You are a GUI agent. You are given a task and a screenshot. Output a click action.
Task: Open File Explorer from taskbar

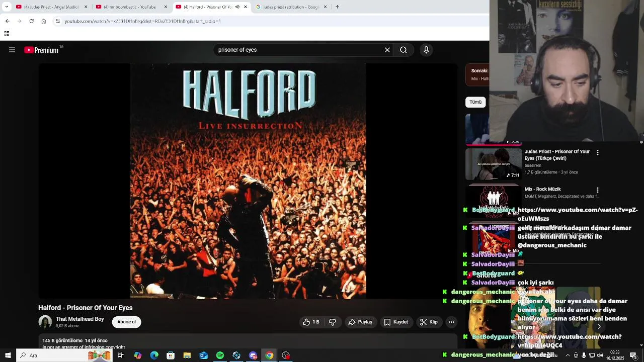(187, 355)
